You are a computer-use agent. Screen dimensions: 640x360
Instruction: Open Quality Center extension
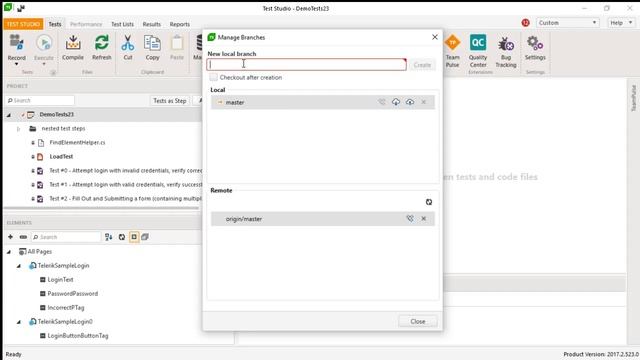(x=478, y=50)
